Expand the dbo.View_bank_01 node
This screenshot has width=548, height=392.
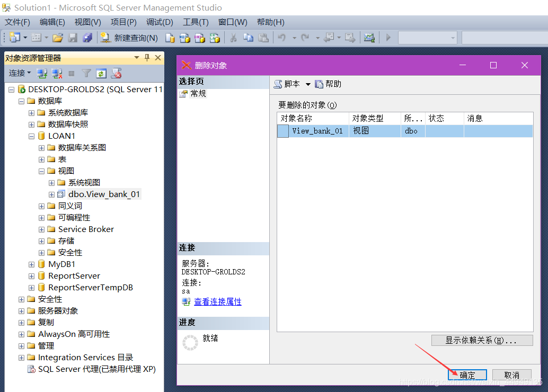(52, 194)
